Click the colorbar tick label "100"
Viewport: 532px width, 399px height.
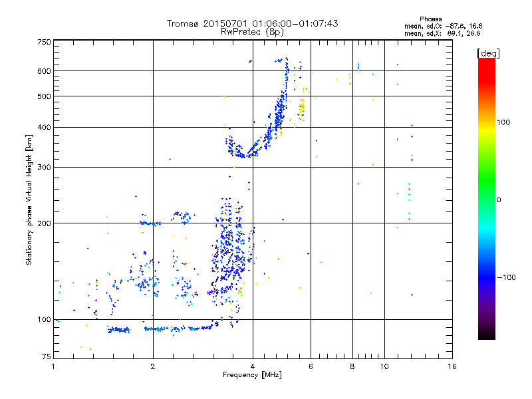point(503,122)
